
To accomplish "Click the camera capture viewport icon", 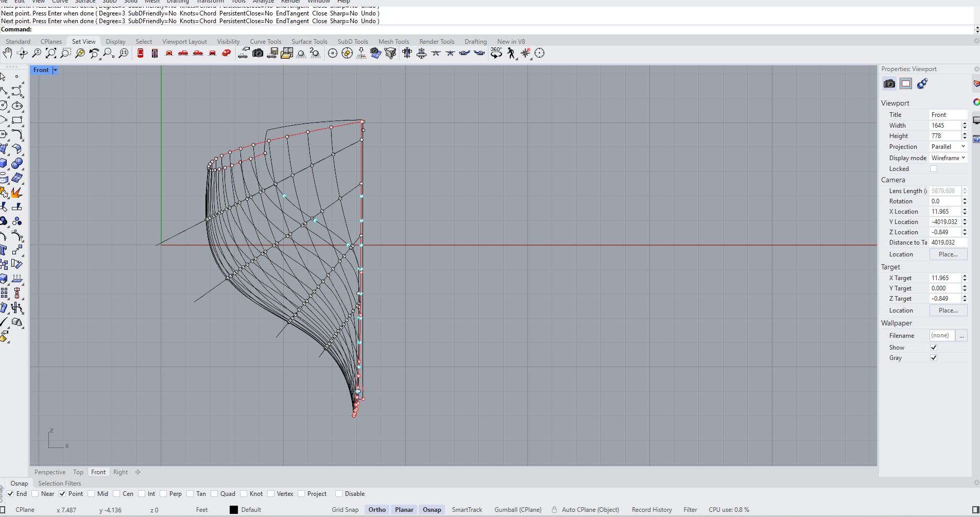I will [258, 53].
